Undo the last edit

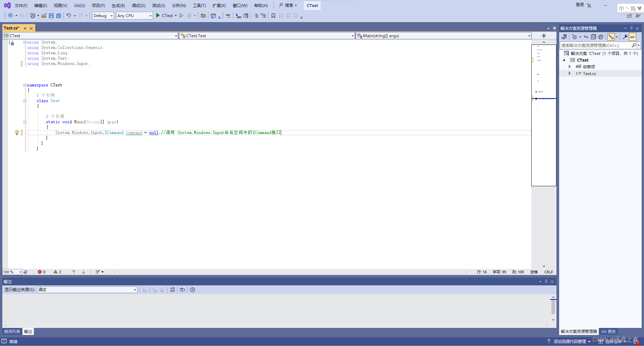69,15
